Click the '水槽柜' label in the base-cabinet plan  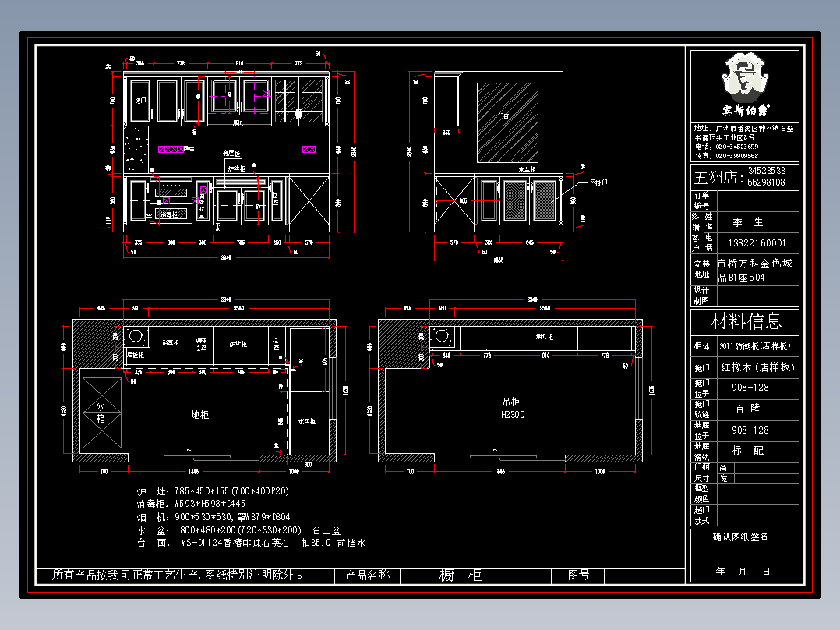[x=307, y=422]
